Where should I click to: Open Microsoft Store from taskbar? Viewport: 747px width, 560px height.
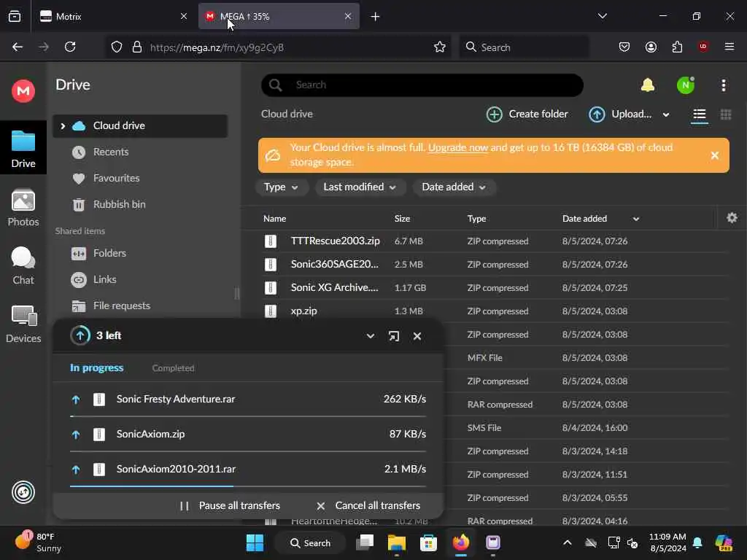428,542
